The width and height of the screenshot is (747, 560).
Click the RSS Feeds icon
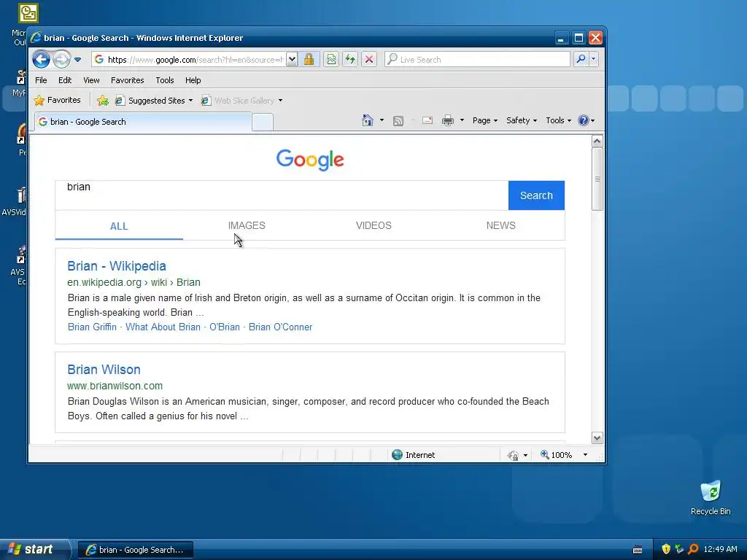[398, 121]
